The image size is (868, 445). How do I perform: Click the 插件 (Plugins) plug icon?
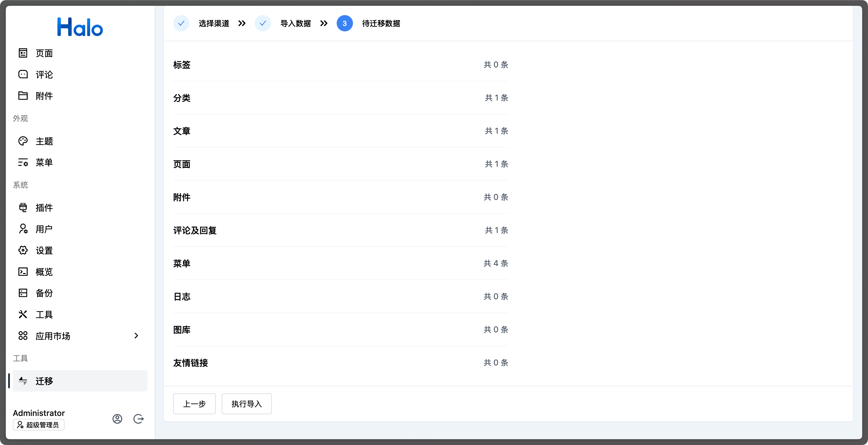tap(23, 207)
